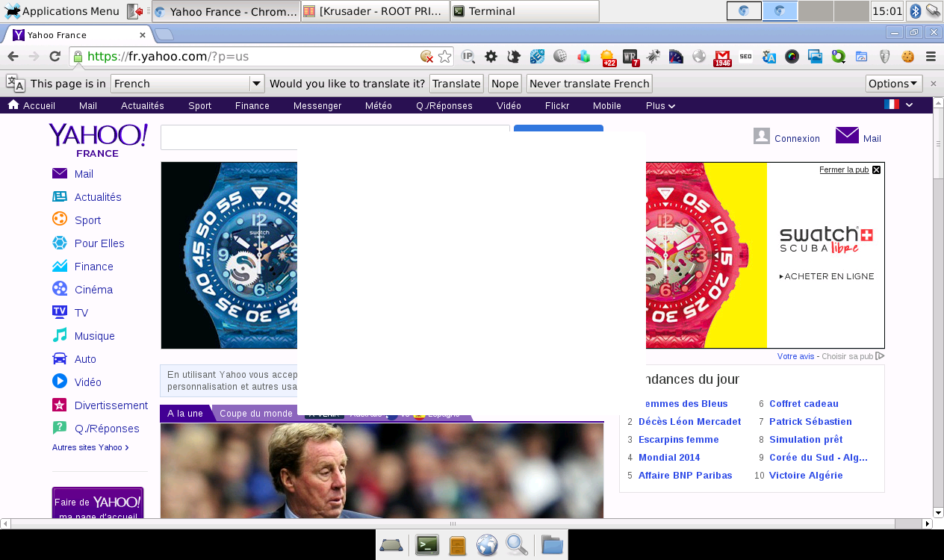
Task: Open Actualités in the top Yahoo navbar
Action: [x=143, y=106]
